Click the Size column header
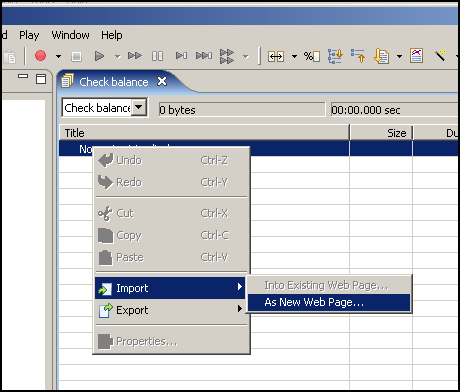460x392 pixels. [381, 133]
